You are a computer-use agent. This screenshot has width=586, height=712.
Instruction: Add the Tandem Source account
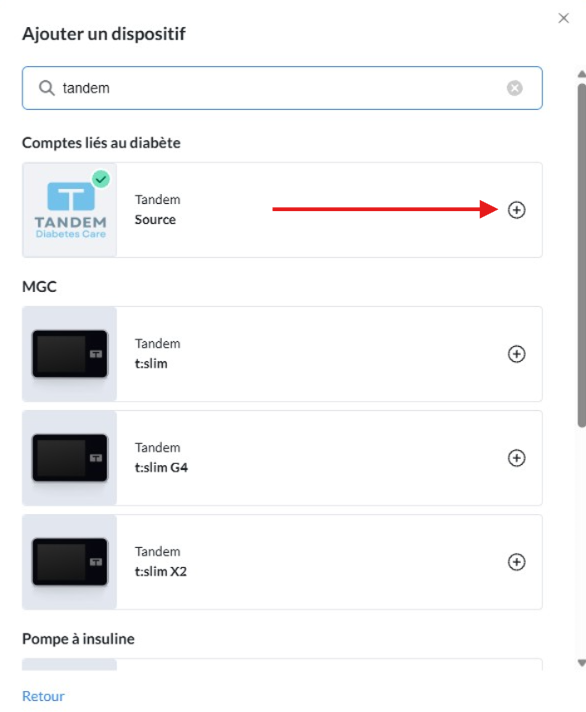tap(516, 210)
